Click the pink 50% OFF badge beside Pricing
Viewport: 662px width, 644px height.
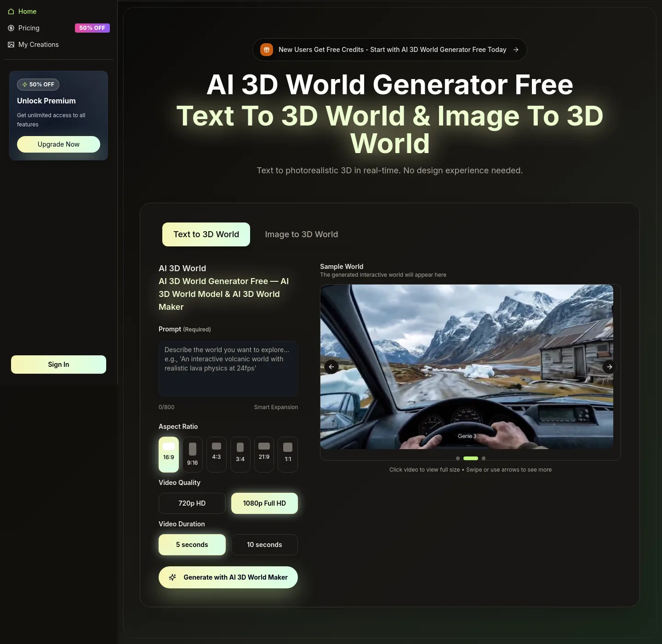(x=92, y=28)
